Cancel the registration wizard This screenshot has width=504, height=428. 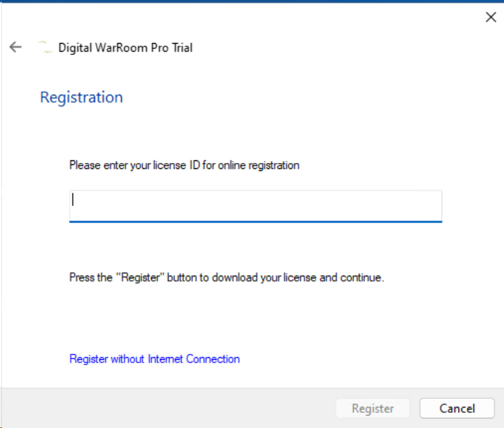457,408
